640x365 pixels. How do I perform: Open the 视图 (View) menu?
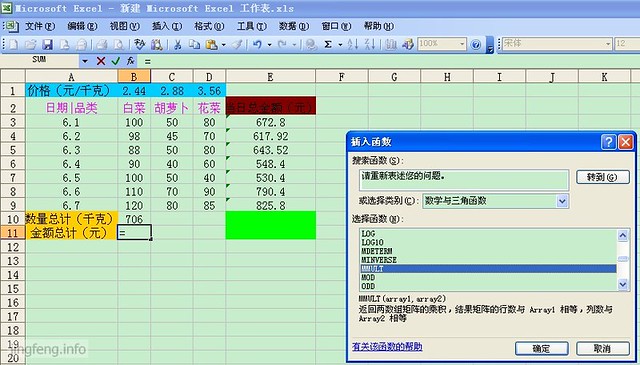point(124,26)
